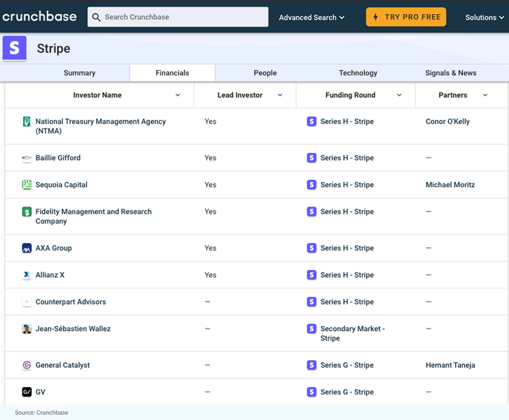Open Series G - Stripe for GV

click(347, 392)
